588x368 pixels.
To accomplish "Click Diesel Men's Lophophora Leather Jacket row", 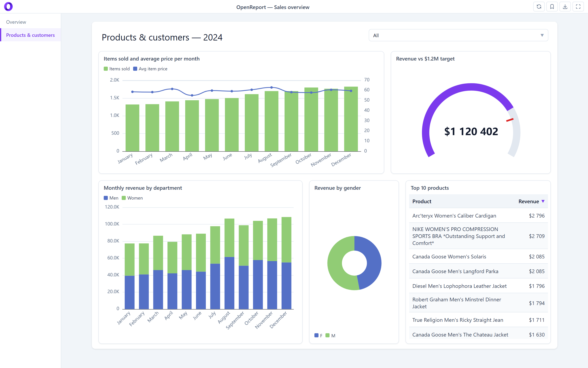I will coord(478,286).
